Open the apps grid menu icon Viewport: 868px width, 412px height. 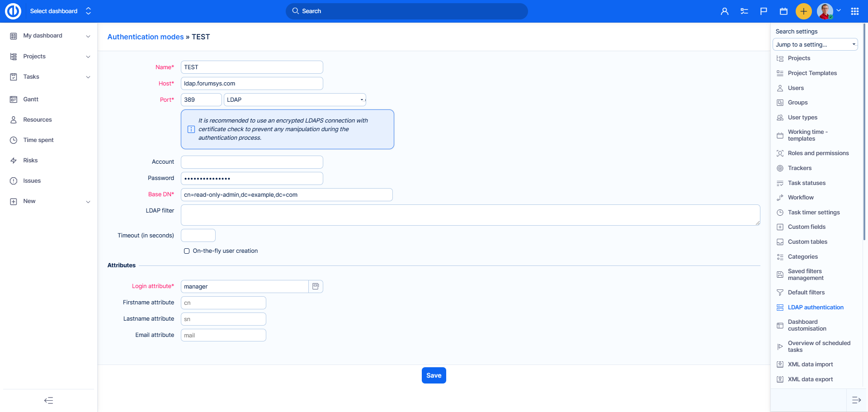(854, 11)
